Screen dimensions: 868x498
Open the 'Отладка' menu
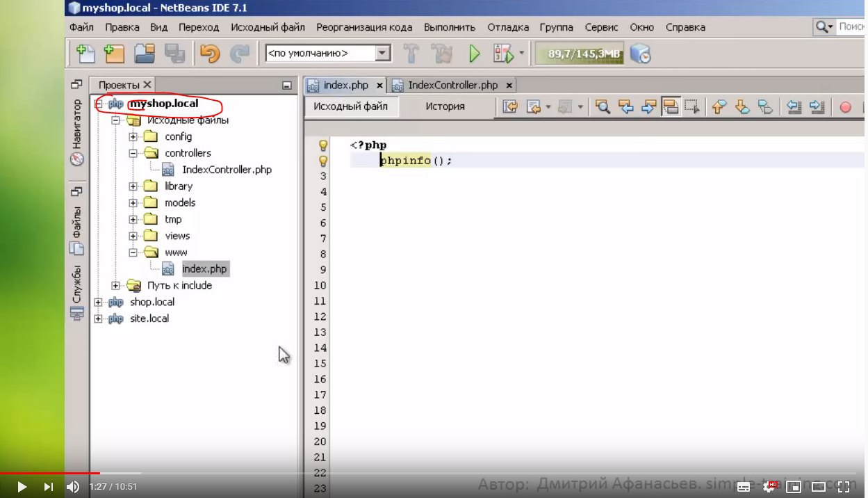[508, 27]
